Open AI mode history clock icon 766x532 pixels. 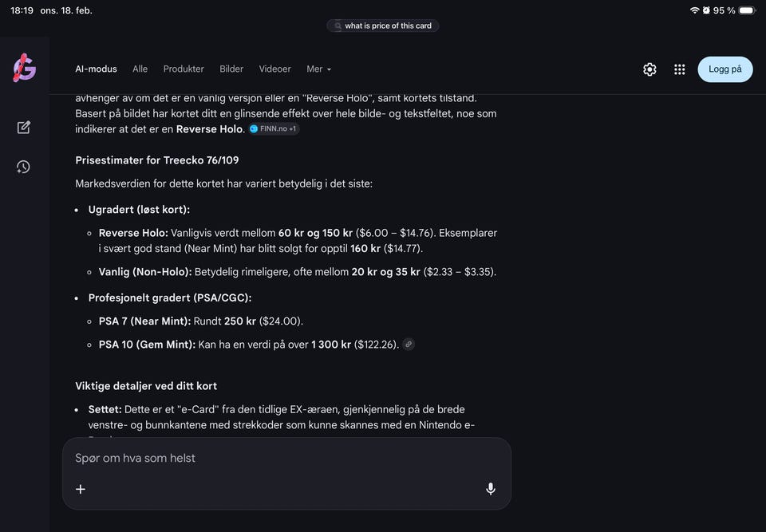[x=24, y=167]
